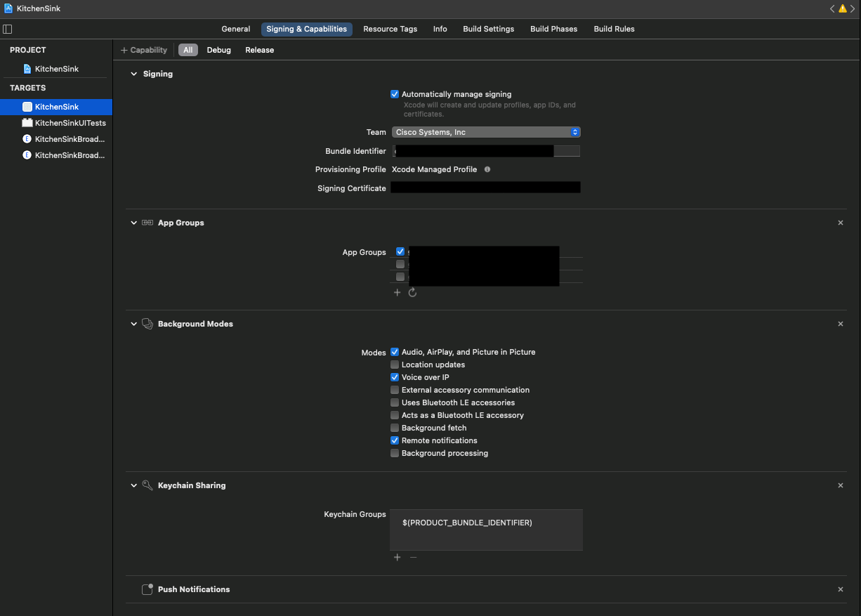Viewport: 861px width, 616px height.
Task: Check the second app group checkbox
Action: pos(400,264)
